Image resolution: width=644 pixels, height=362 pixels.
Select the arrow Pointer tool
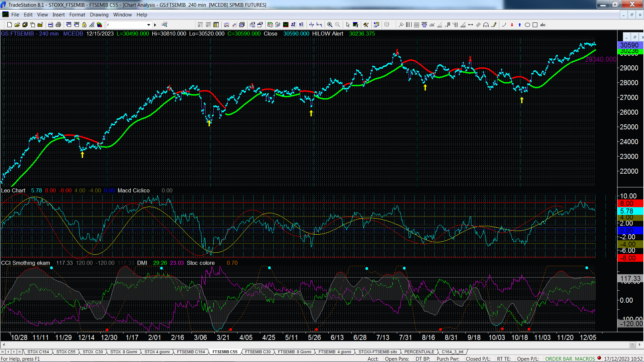pyautogui.click(x=348, y=25)
